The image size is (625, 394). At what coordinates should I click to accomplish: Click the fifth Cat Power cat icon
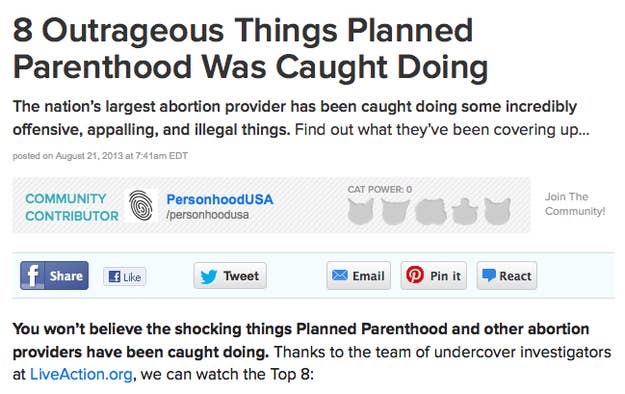tap(497, 211)
